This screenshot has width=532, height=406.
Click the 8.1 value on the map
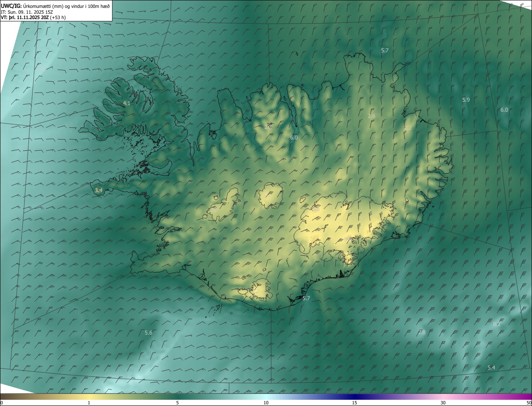pos(496,324)
